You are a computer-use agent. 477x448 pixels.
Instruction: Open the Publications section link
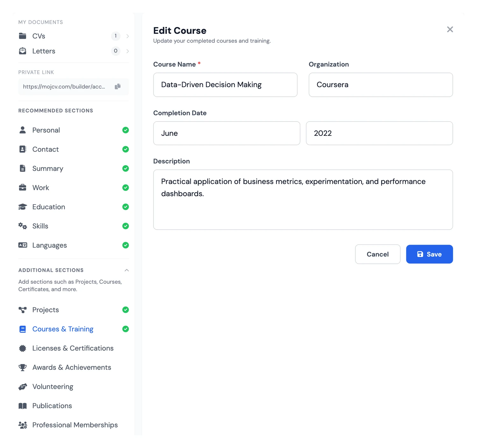tap(74, 406)
